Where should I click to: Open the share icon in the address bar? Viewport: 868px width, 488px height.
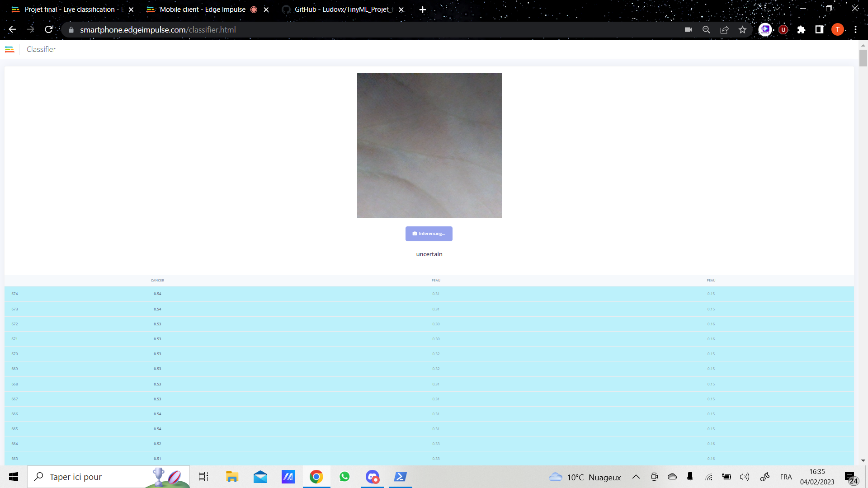(724, 30)
